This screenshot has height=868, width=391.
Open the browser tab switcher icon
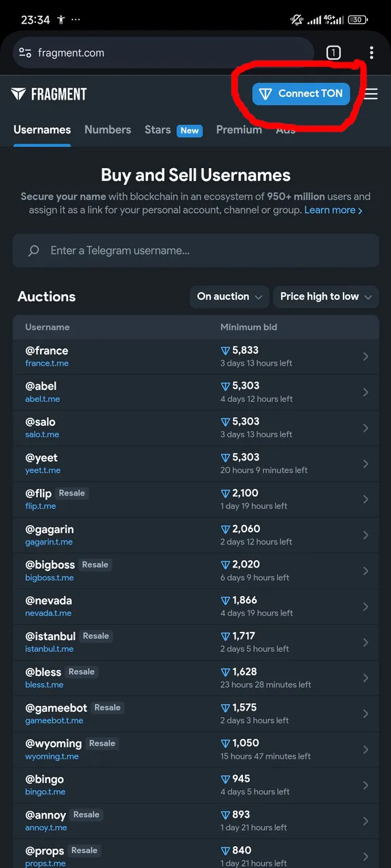(333, 53)
